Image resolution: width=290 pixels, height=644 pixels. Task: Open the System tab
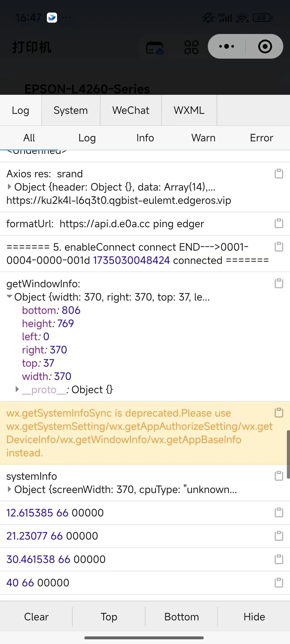click(x=71, y=110)
